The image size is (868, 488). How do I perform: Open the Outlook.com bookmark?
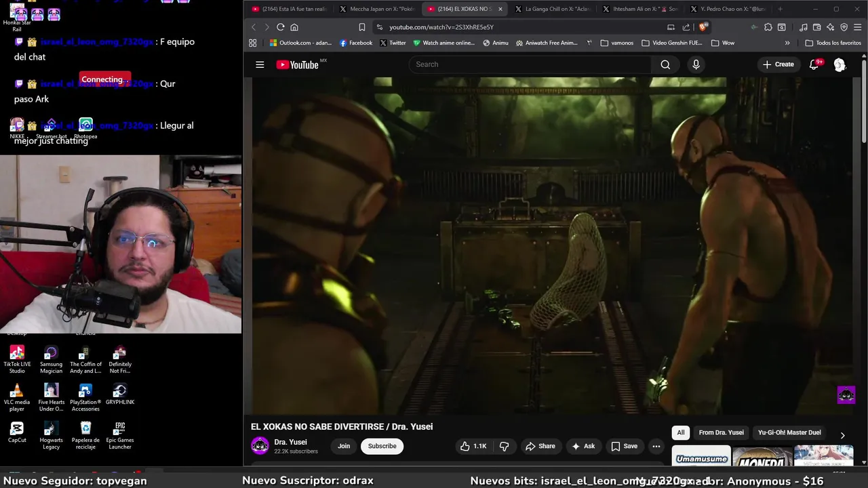coord(300,43)
